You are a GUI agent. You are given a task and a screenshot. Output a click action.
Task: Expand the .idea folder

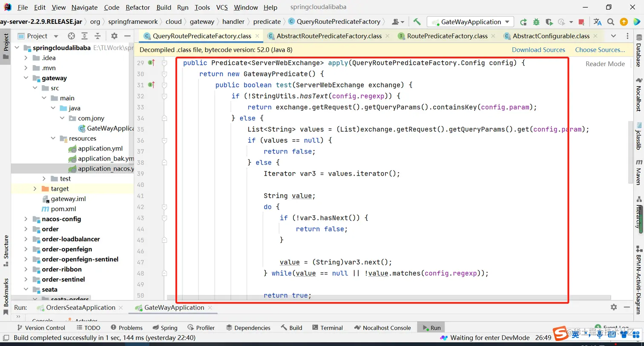point(26,58)
